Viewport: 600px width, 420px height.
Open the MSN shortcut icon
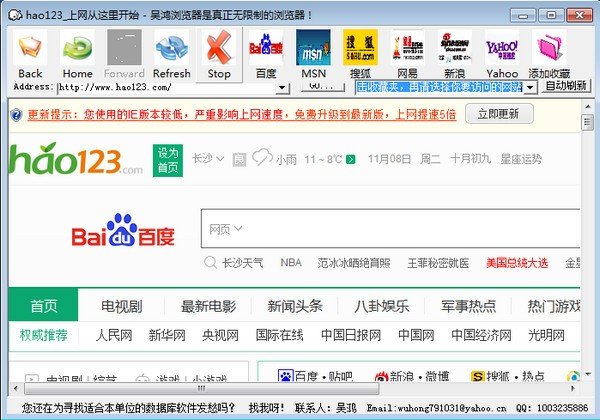(x=313, y=47)
